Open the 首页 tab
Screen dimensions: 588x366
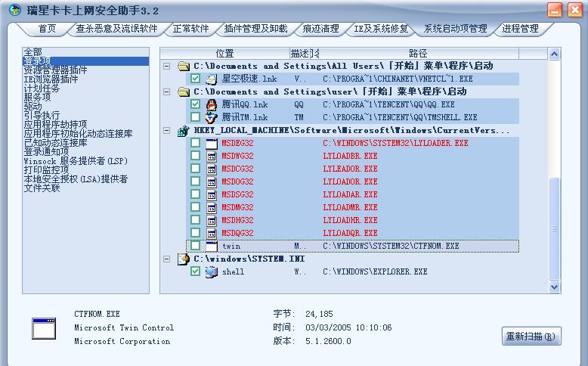pos(48,29)
